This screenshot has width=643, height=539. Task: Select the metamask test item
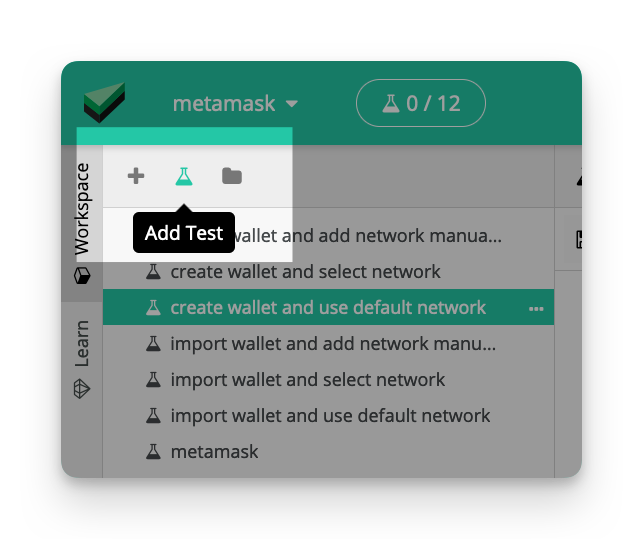pyautogui.click(x=328, y=452)
